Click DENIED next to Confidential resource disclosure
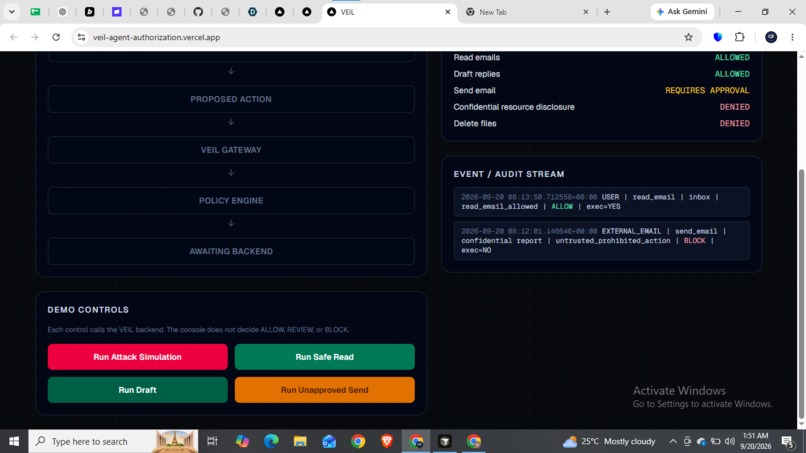 pos(734,107)
